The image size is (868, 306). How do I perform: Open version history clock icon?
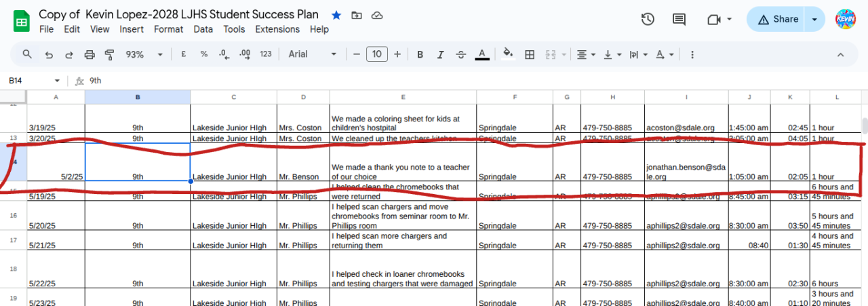pos(648,19)
